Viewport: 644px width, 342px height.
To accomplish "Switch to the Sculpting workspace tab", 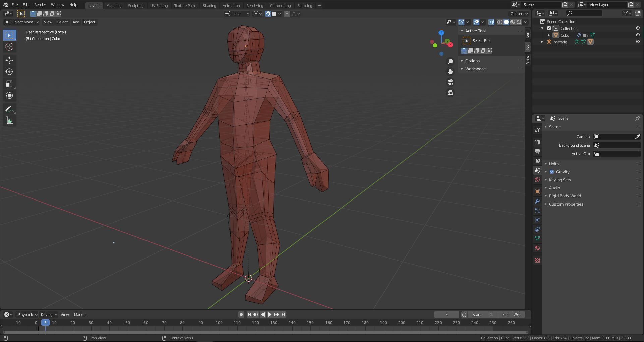I will click(x=135, y=5).
